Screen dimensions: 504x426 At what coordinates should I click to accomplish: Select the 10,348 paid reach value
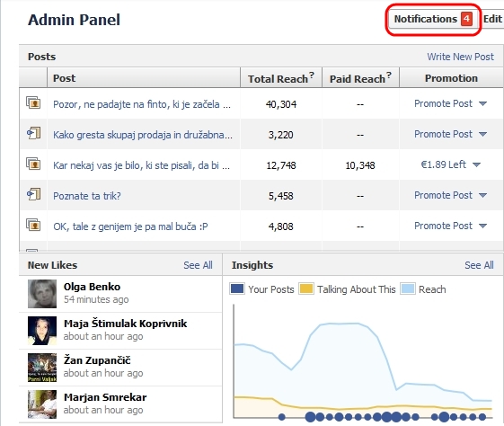pos(360,165)
